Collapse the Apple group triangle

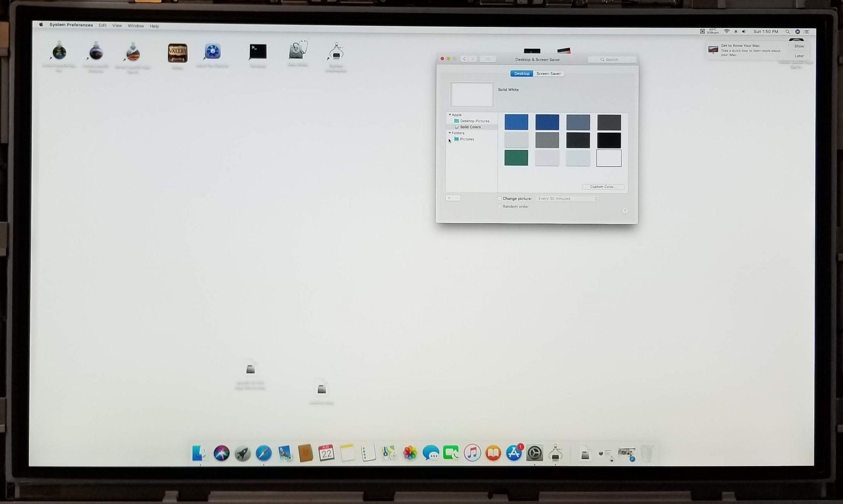[x=450, y=115]
